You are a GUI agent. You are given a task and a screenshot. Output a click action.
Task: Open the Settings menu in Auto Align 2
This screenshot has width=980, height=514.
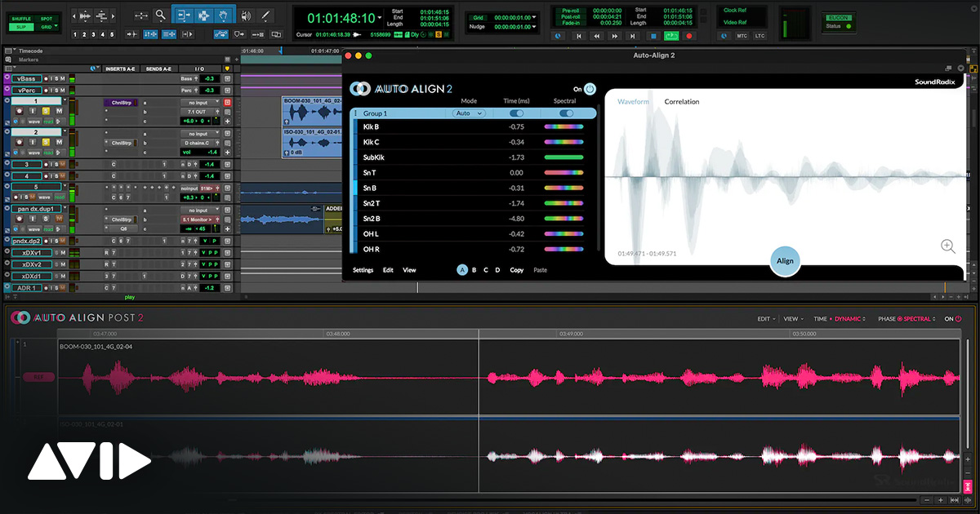click(363, 270)
